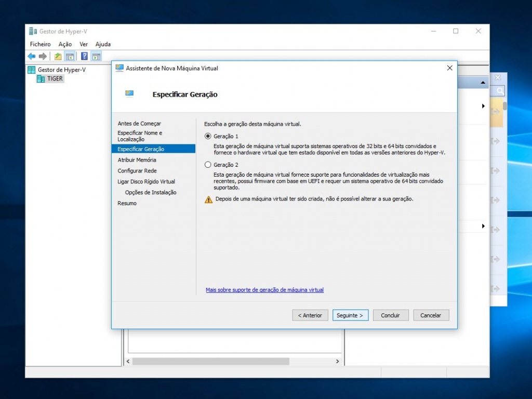Click the Seguinte button to continue
This screenshot has height=399, width=532.
[350, 315]
